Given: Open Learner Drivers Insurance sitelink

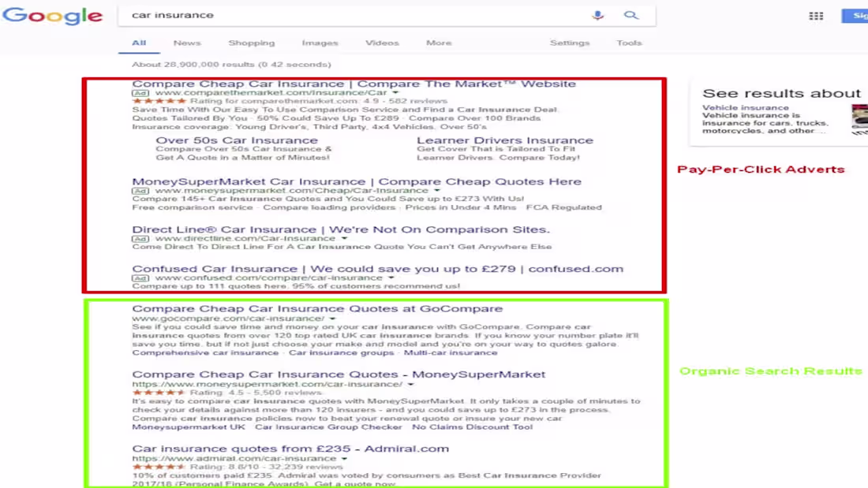Looking at the screenshot, I should [x=505, y=140].
